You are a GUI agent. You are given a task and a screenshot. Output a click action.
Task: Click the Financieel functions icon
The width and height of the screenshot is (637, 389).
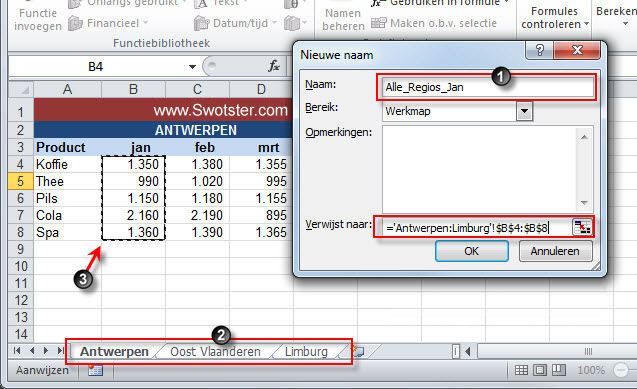[76, 23]
